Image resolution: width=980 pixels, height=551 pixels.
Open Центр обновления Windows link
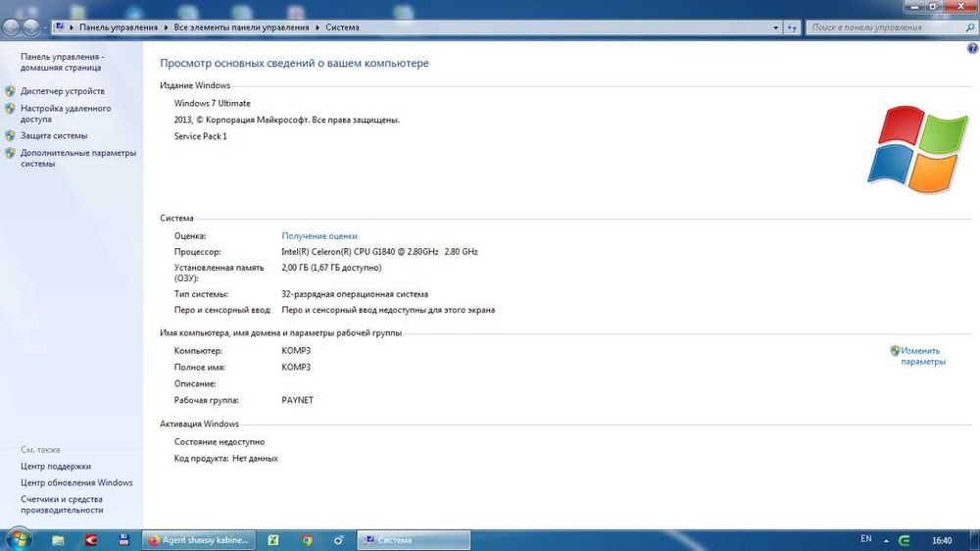click(76, 482)
